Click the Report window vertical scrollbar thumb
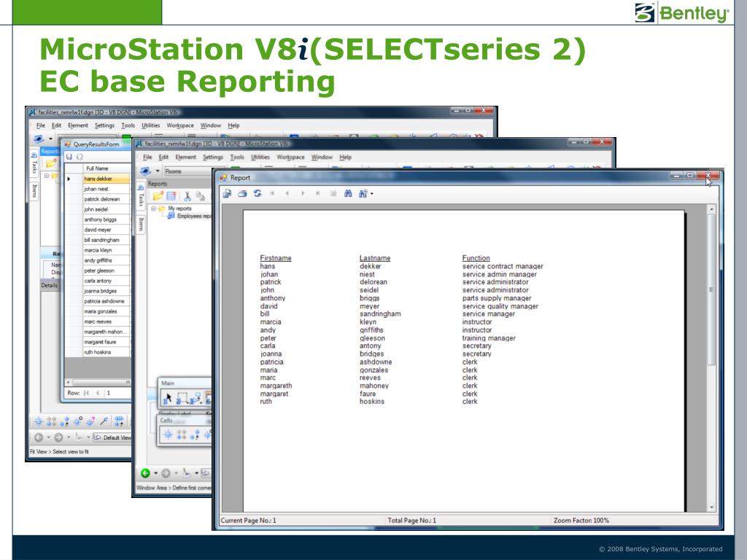Viewport: 747px width, 560px height. (711, 289)
